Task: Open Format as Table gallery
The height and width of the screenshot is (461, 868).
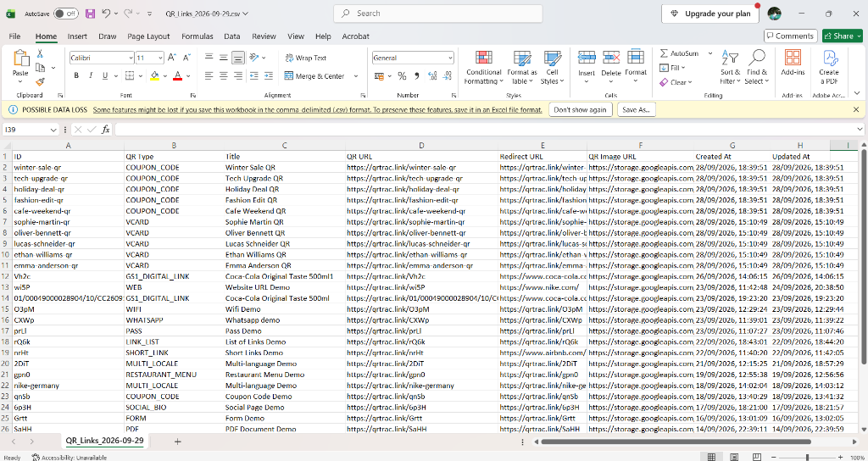Action: 522,68
